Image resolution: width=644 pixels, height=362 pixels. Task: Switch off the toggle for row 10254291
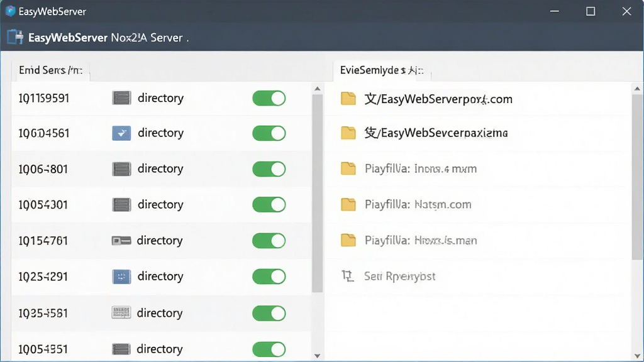269,277
